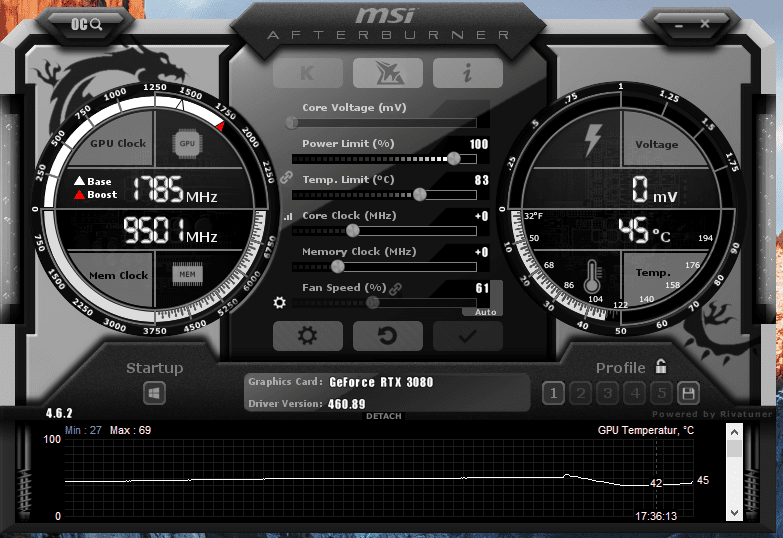Image resolution: width=783 pixels, height=538 pixels.
Task: Click the Power Limit slider handle
Action: point(454,158)
